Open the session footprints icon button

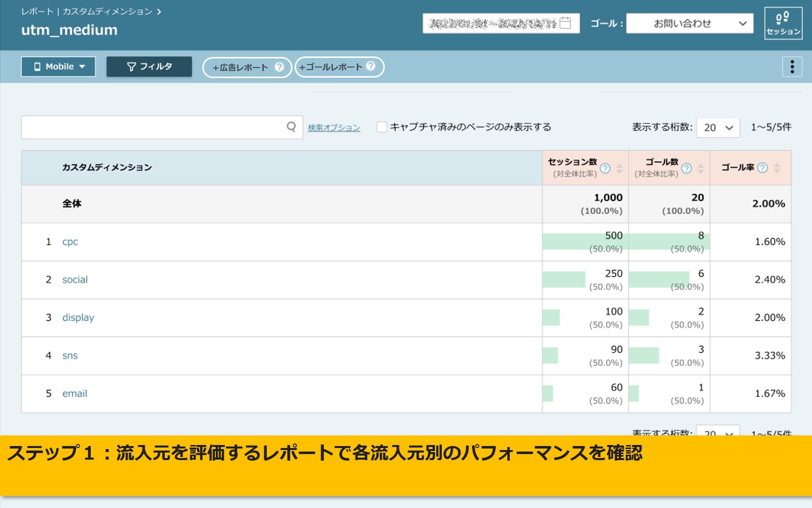[783, 23]
